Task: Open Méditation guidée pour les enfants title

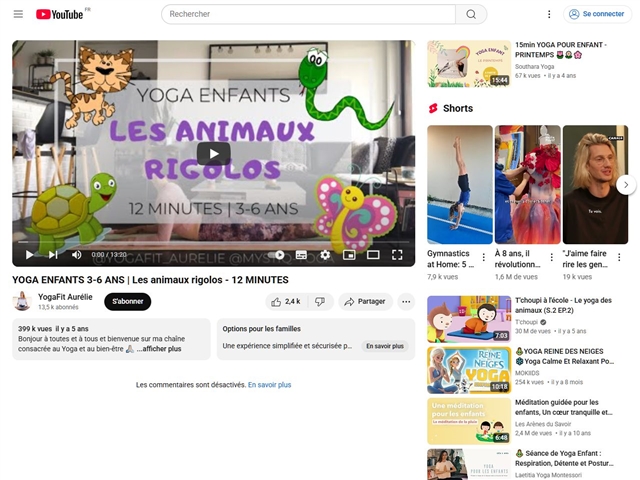Action: (x=564, y=407)
